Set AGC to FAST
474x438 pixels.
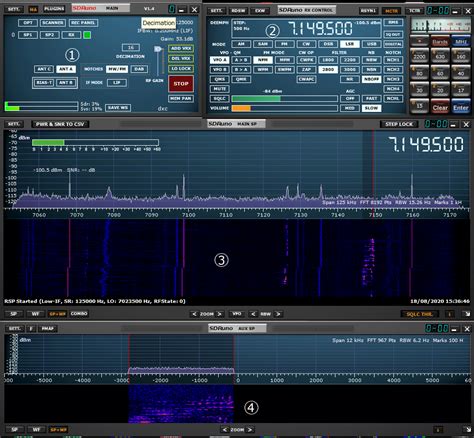tap(371, 99)
